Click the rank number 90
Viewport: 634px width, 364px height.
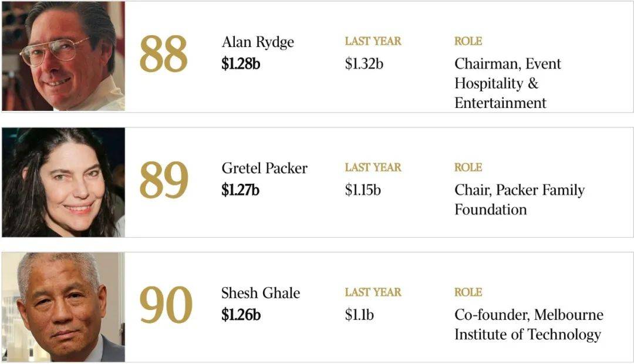pyautogui.click(x=166, y=305)
